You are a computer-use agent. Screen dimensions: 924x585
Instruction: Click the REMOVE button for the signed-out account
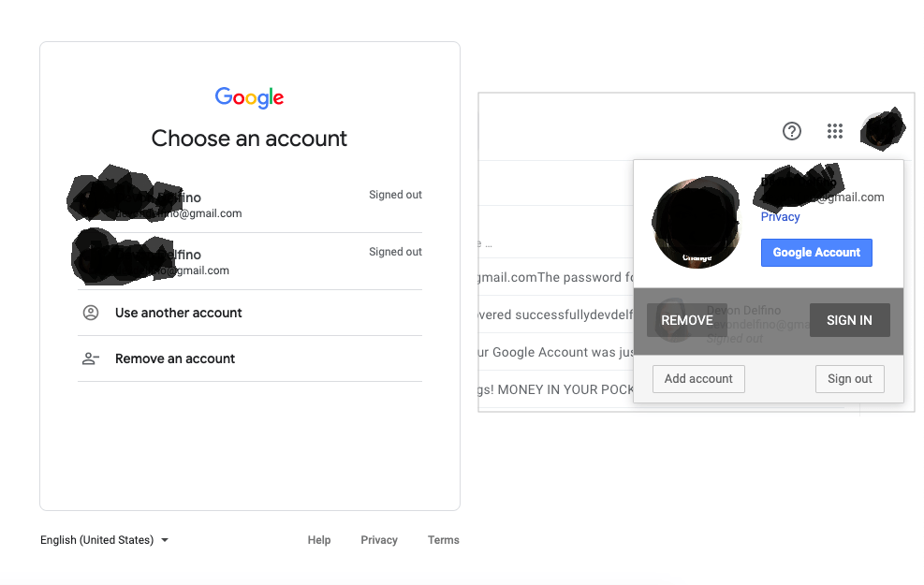(x=686, y=320)
